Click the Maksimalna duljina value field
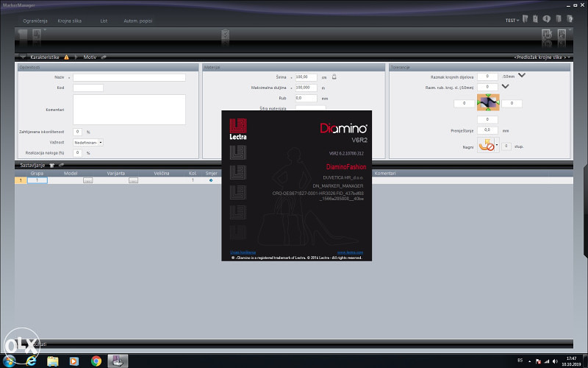This screenshot has height=368, width=588. coord(306,88)
